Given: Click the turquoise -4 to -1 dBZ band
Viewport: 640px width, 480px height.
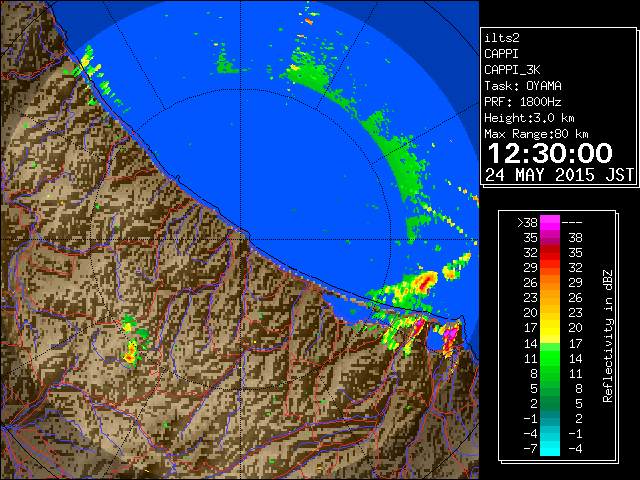Looking at the screenshot, I should coord(550,433).
